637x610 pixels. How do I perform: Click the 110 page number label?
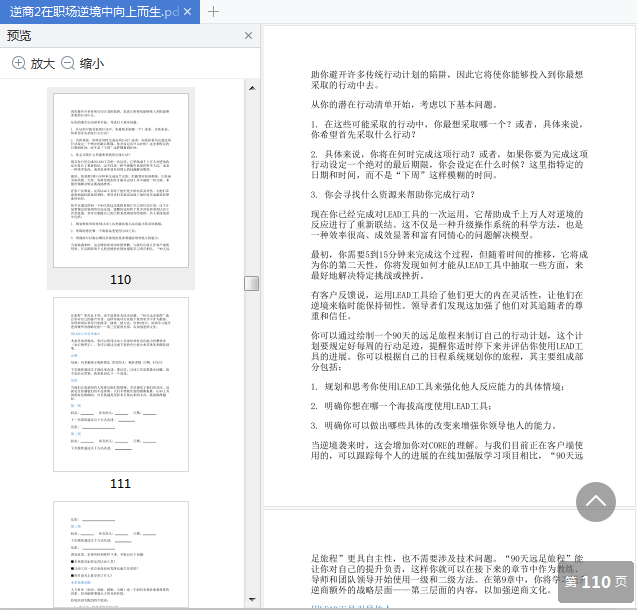(121, 279)
